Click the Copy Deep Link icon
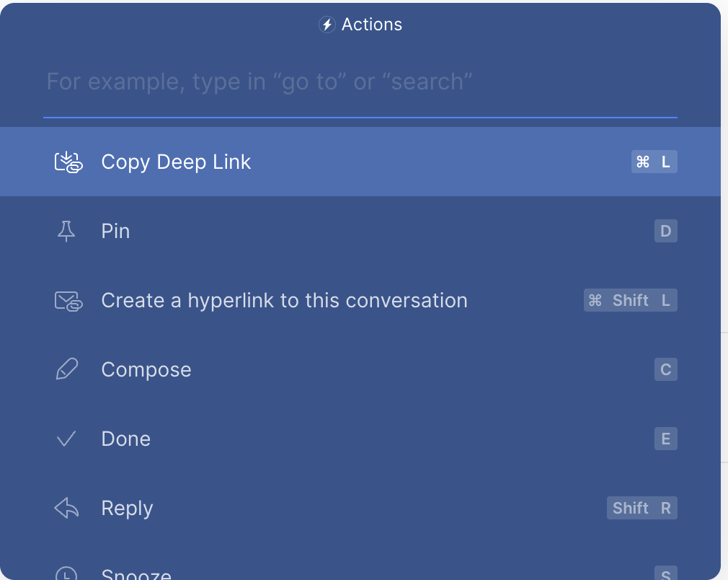 [x=68, y=162]
